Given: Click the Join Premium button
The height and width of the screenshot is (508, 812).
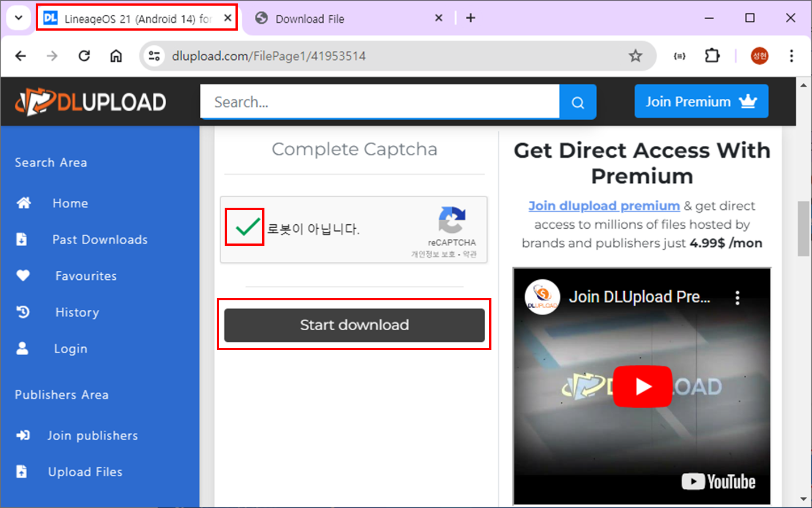Looking at the screenshot, I should (701, 102).
